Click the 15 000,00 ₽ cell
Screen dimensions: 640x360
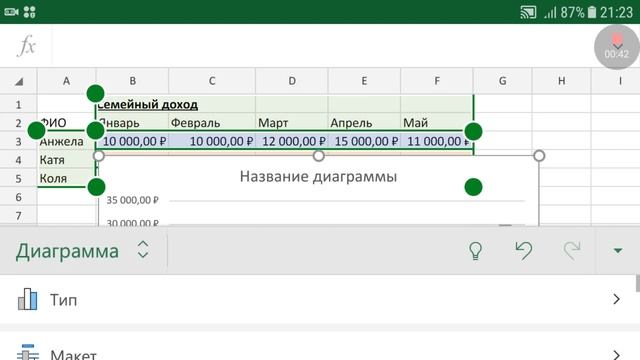[x=364, y=142]
